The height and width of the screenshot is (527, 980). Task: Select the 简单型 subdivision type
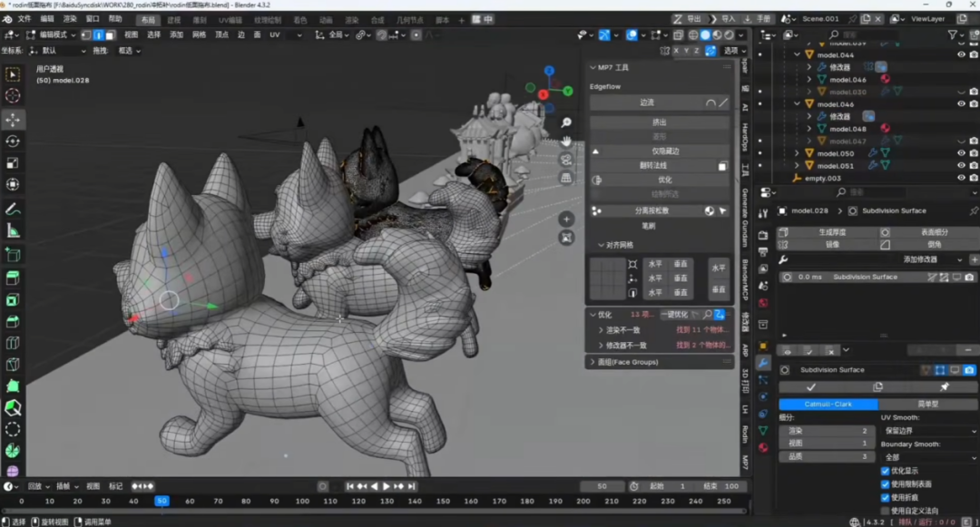[x=929, y=404]
